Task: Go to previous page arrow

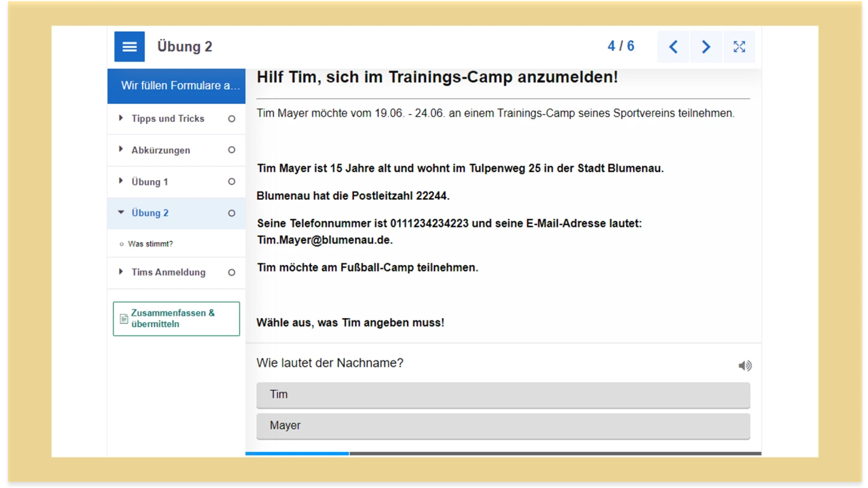Action: [673, 47]
